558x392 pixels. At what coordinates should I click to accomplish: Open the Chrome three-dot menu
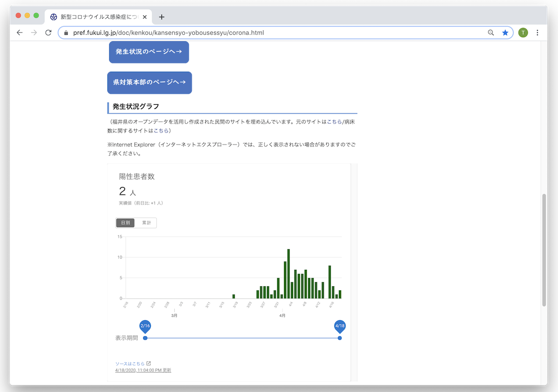537,32
